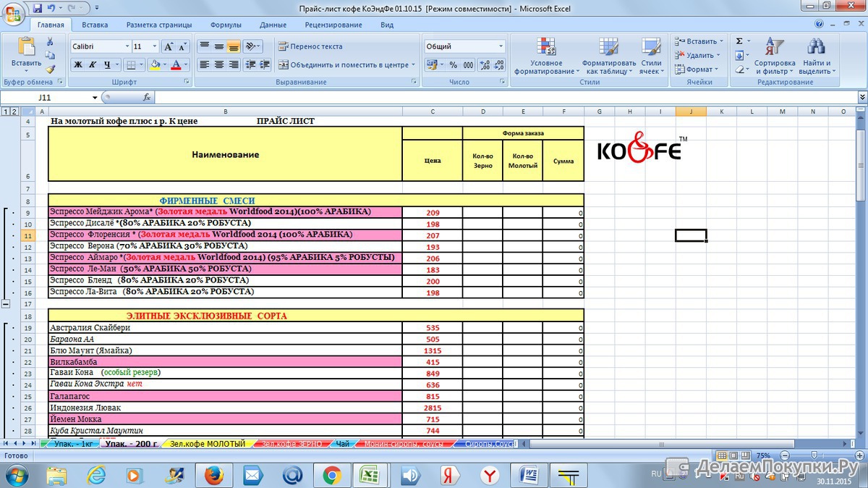Screen dimensions: 868x488
Task: Decrease decimal places
Action: click(499, 64)
